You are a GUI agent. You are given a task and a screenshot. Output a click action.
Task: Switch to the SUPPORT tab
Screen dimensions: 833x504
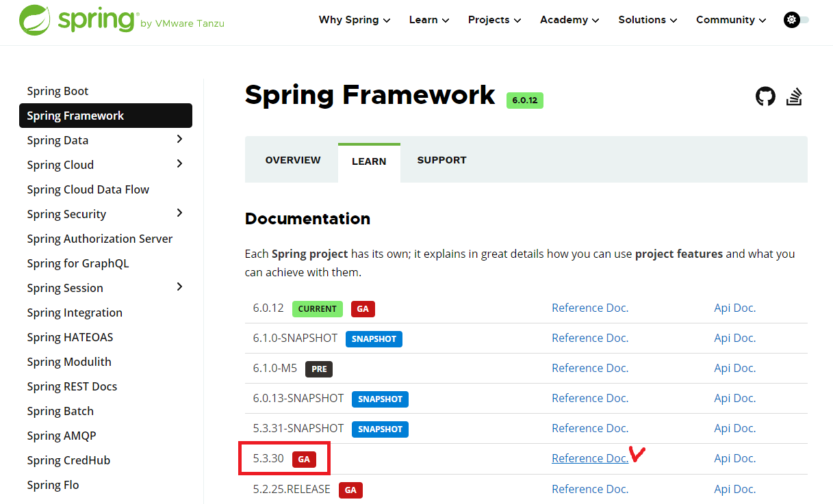click(x=441, y=160)
